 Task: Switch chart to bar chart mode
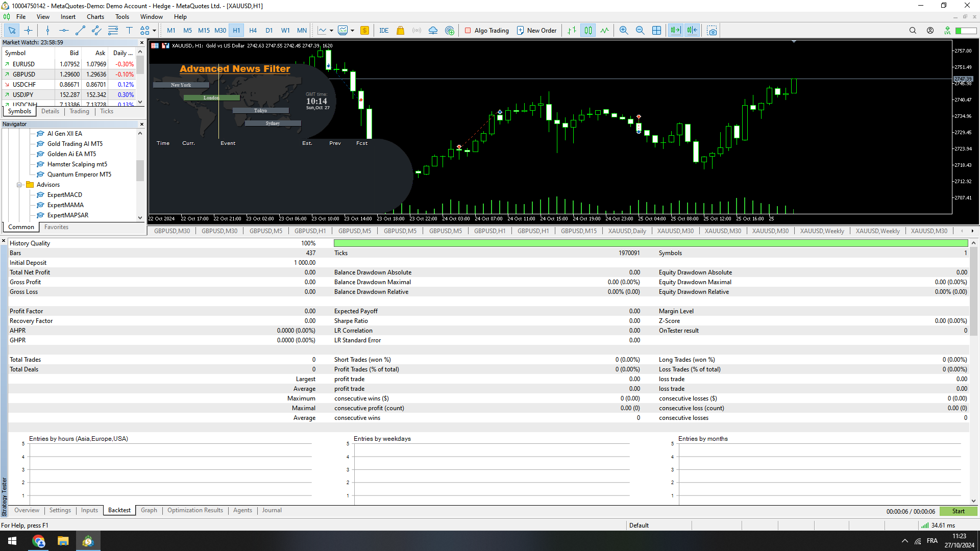[x=572, y=31]
